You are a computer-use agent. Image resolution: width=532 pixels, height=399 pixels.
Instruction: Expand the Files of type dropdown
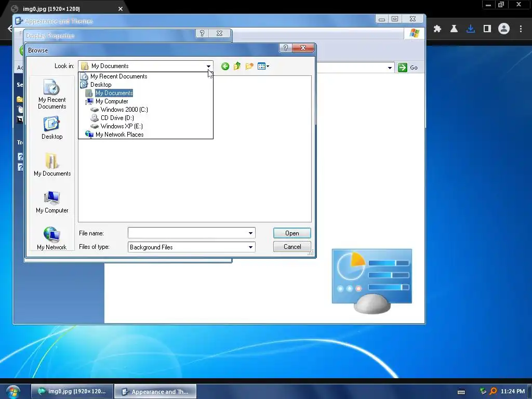pos(250,247)
